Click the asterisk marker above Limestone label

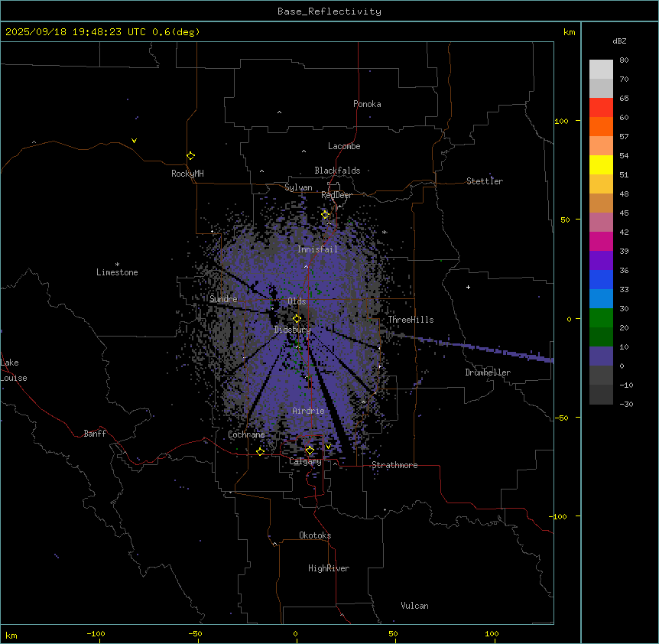[117, 264]
